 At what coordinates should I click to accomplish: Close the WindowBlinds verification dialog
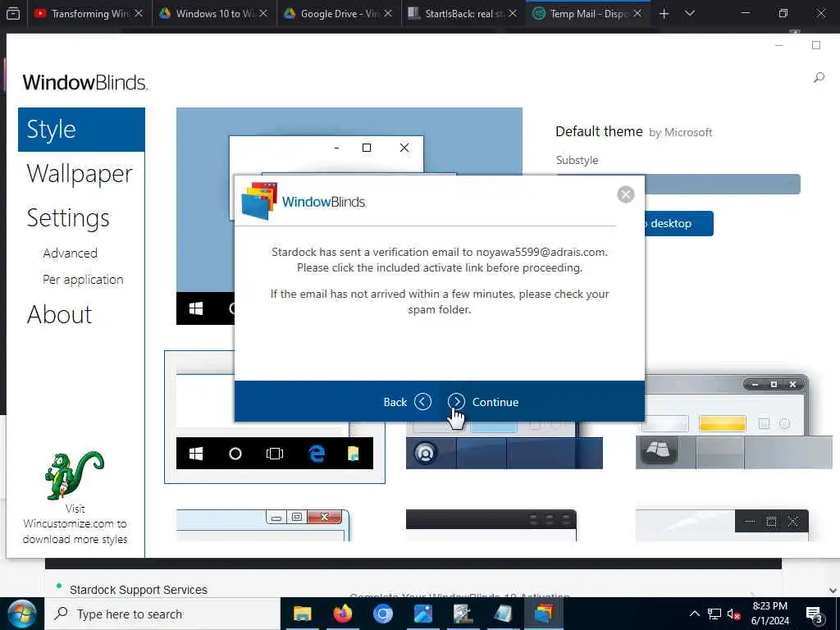pyautogui.click(x=625, y=194)
